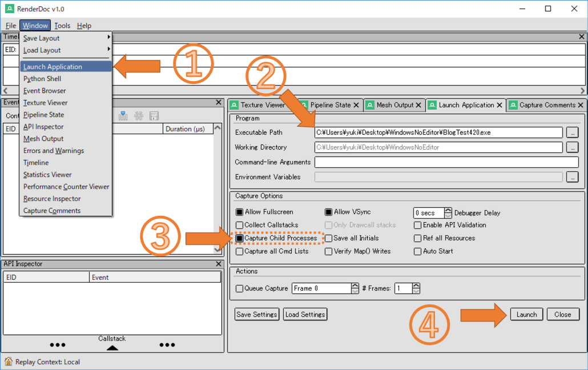Click the Close button
This screenshot has height=370, width=588.
(563, 315)
